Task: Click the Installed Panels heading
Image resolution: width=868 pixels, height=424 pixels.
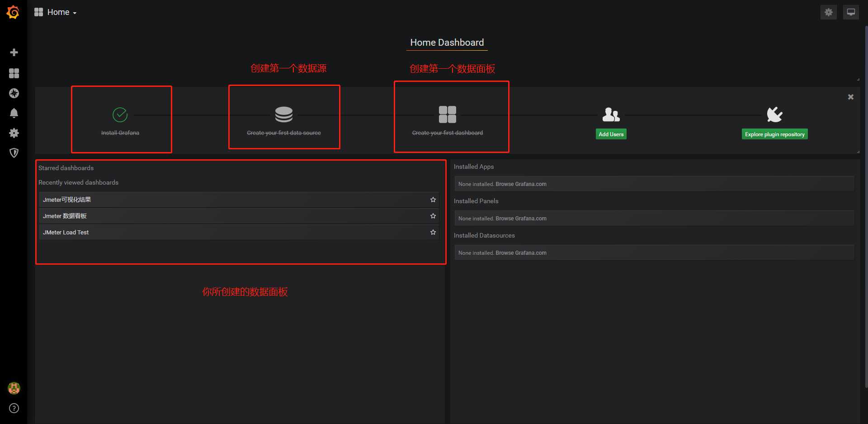Action: tap(476, 201)
